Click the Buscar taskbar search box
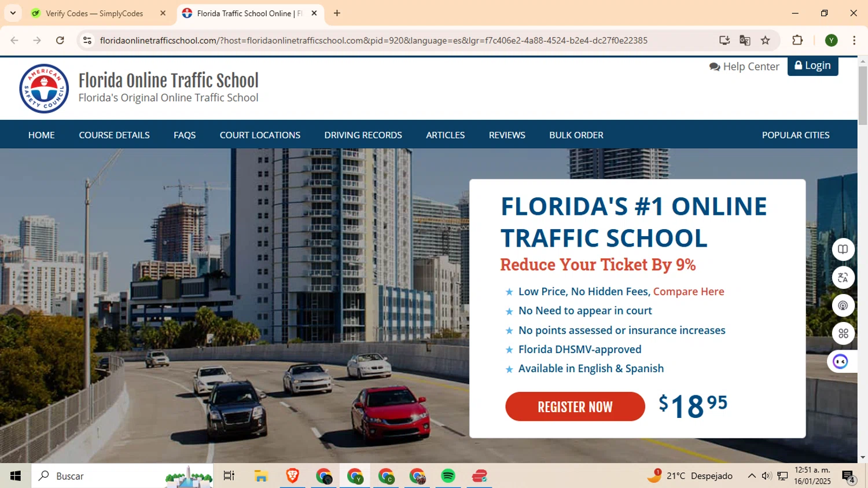This screenshot has width=868, height=488. 122,476
